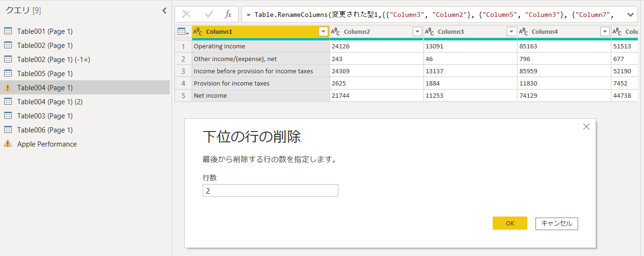
Task: Click the cell 'Provision for income taxes'
Action: (x=261, y=83)
